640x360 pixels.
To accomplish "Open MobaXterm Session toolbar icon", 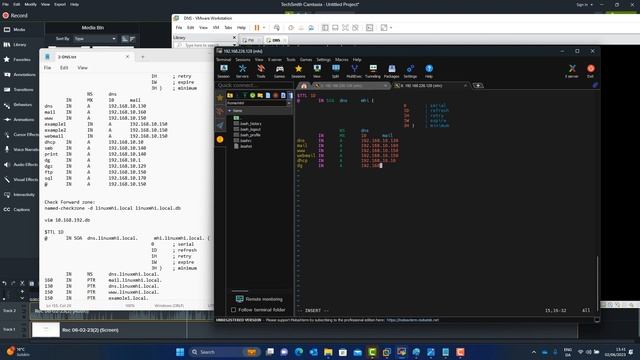I will 224,71.
